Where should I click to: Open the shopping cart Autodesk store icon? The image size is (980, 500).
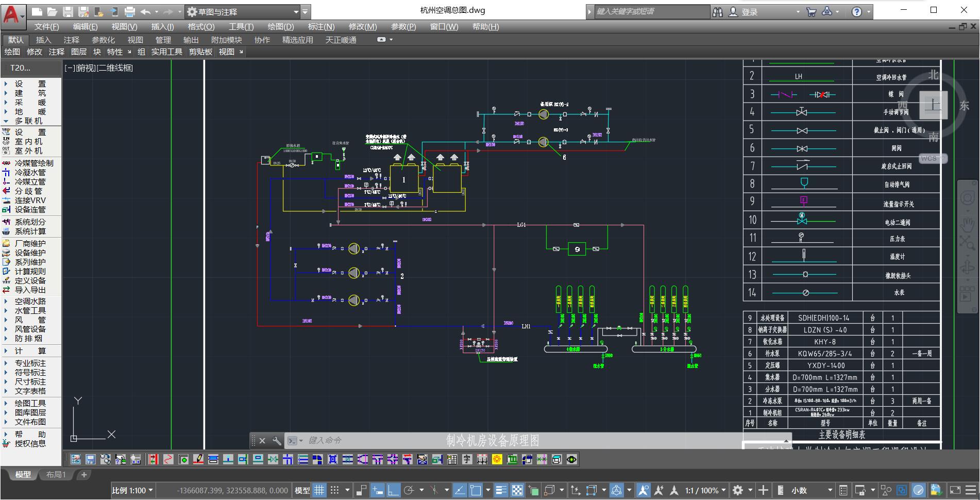pos(811,11)
